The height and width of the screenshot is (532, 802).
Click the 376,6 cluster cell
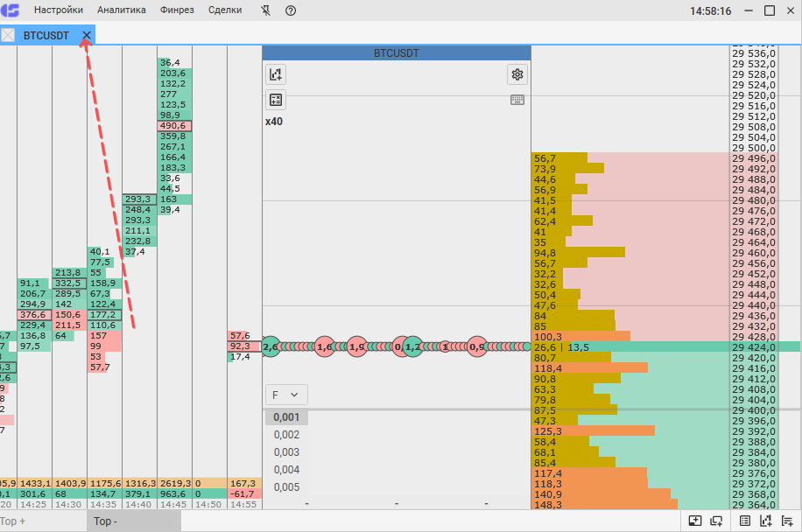(x=34, y=315)
